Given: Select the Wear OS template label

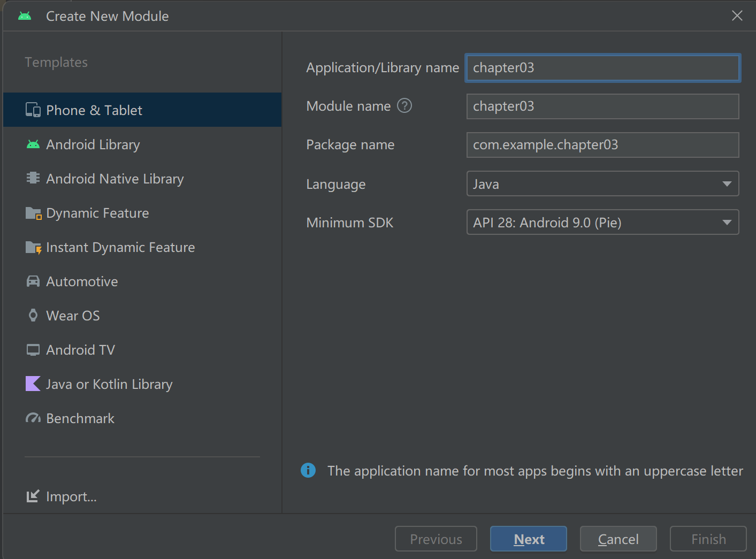Looking at the screenshot, I should coord(73,316).
